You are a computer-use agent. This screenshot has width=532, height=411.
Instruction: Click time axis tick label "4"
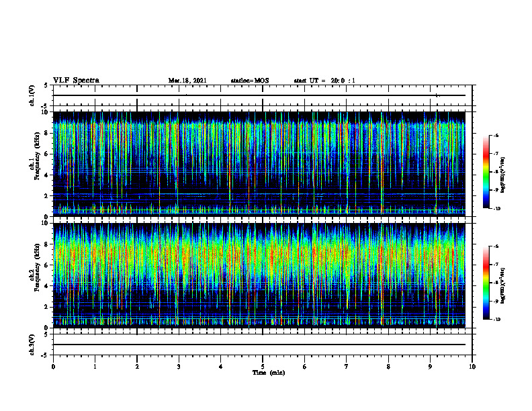click(220, 367)
